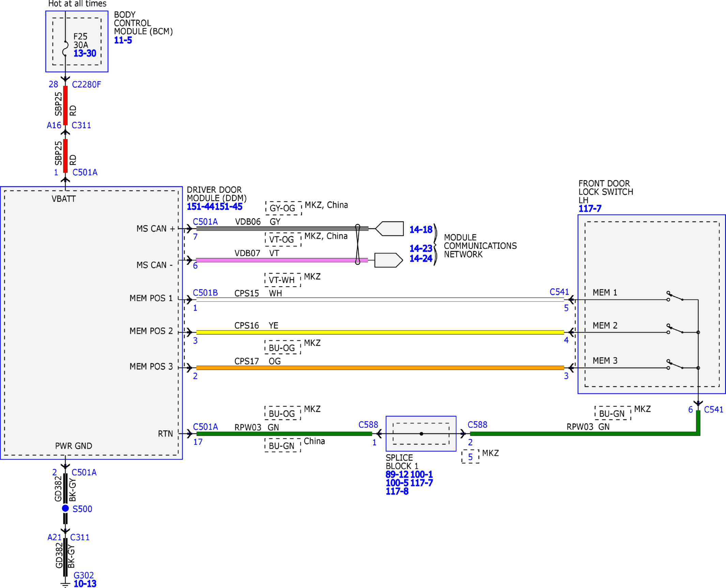Click the 89-12 Splice Block reference

pyautogui.click(x=397, y=475)
